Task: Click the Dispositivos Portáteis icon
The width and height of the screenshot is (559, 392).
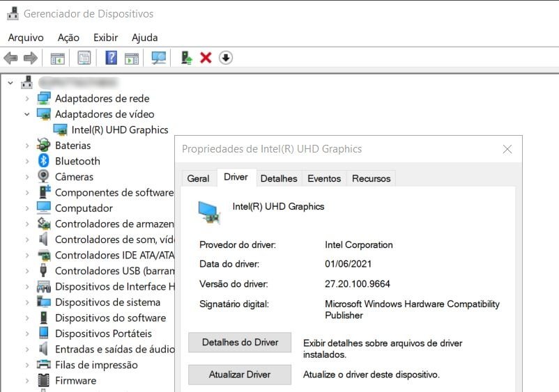Action: (x=43, y=334)
